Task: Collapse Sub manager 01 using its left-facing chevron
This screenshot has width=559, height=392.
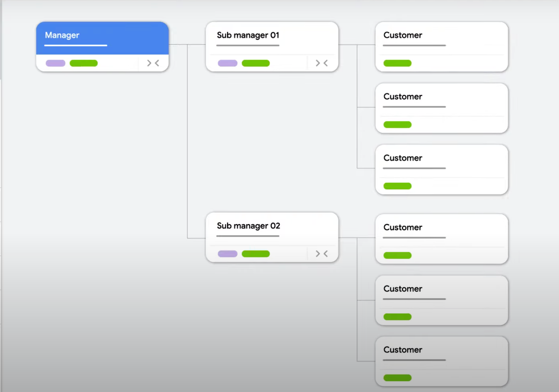Action: pyautogui.click(x=325, y=63)
